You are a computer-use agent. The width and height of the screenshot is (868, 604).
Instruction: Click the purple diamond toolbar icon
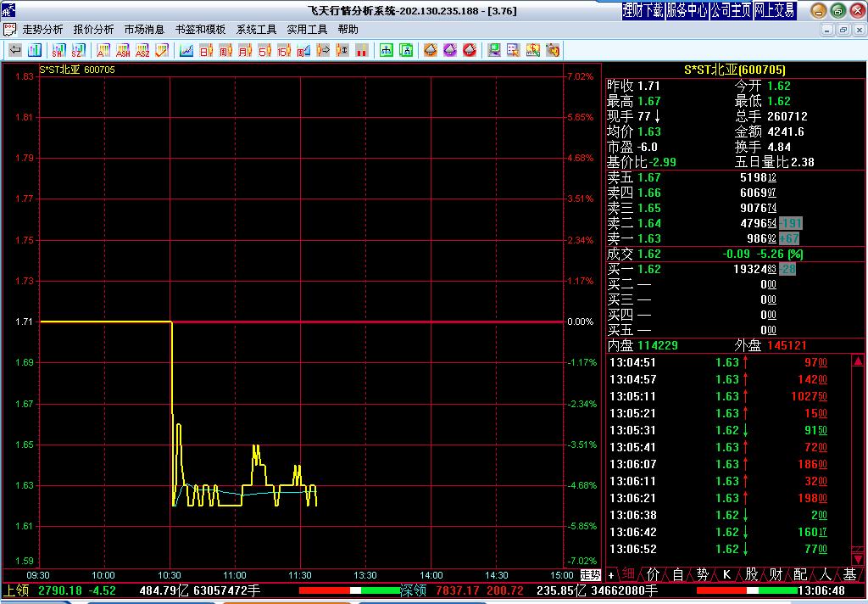(450, 50)
